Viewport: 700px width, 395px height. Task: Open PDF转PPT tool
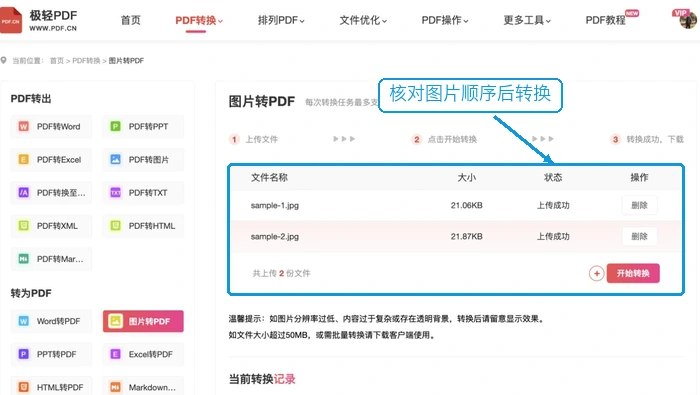point(143,126)
